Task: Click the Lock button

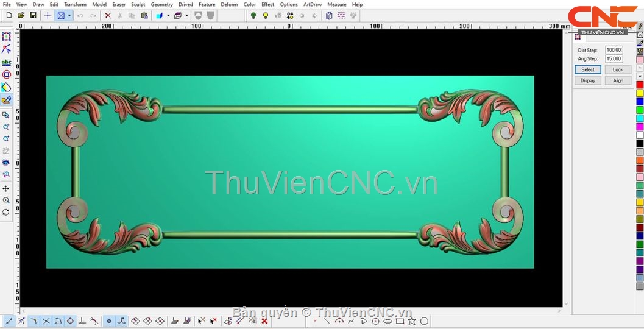Action: tap(618, 69)
